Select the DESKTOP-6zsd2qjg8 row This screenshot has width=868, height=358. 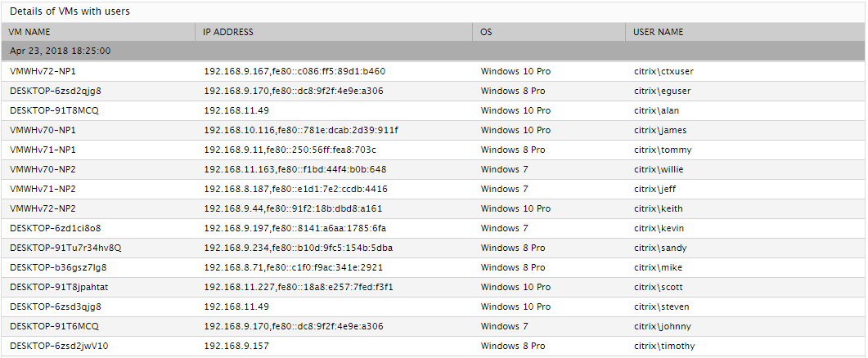[x=433, y=91]
